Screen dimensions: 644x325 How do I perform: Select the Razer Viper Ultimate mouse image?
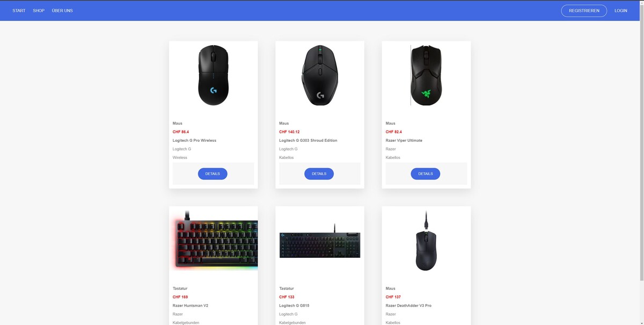(x=426, y=75)
